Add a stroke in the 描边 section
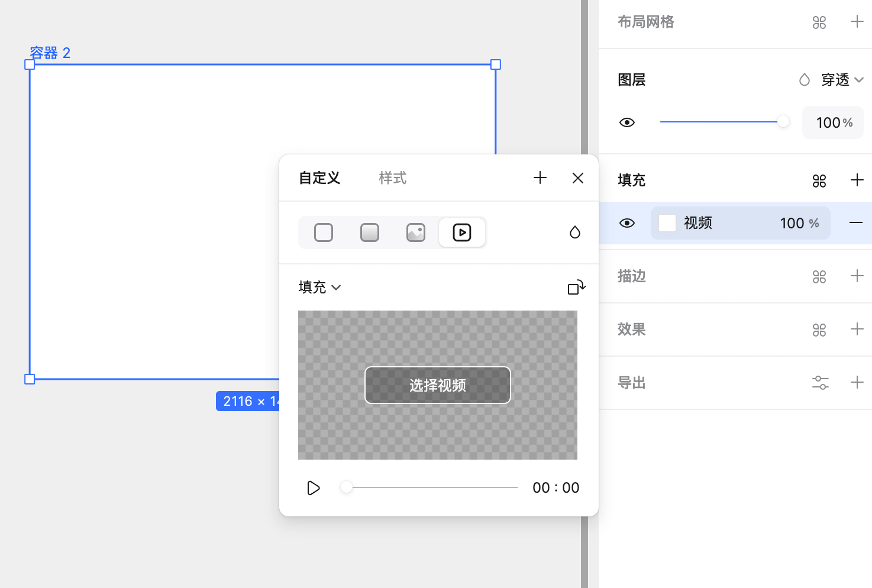Image resolution: width=872 pixels, height=588 pixels. point(857,276)
